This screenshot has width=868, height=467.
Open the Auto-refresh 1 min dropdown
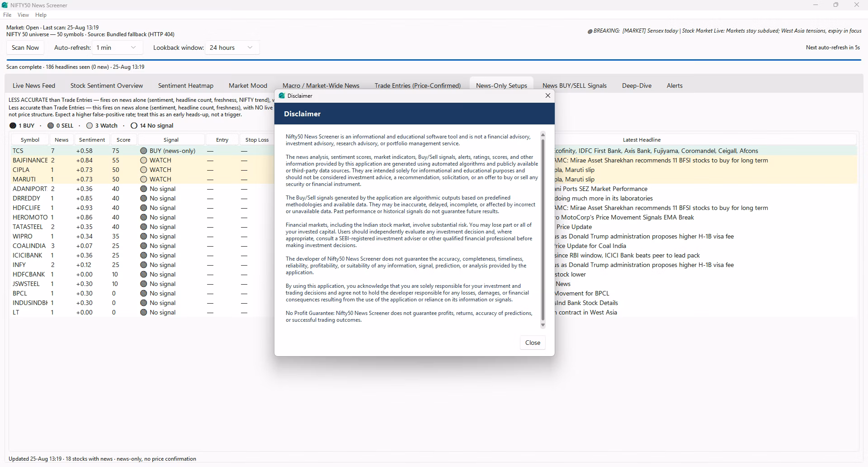click(x=117, y=48)
